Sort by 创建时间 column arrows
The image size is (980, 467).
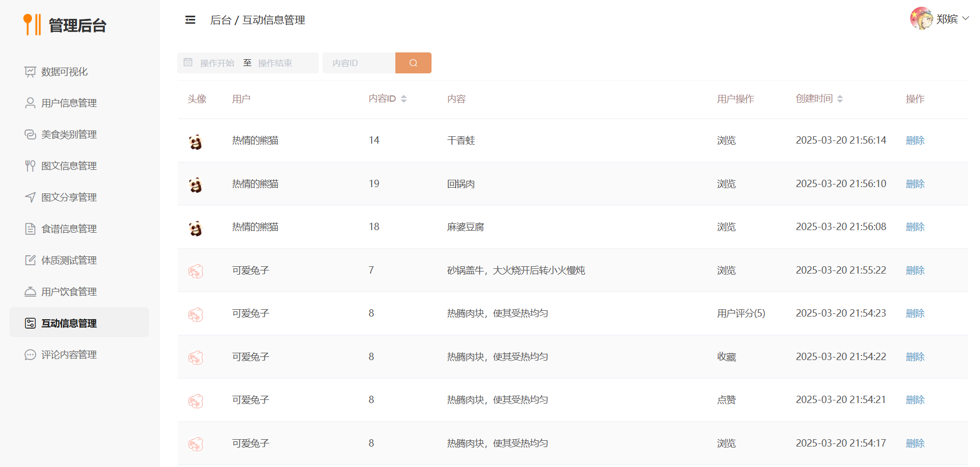[840, 99]
